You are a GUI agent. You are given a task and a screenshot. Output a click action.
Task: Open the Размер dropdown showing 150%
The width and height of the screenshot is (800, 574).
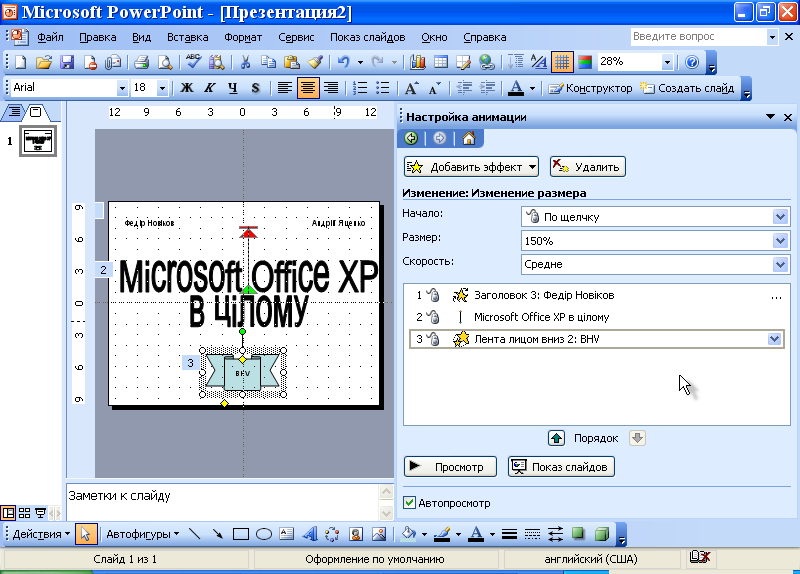pyautogui.click(x=780, y=240)
